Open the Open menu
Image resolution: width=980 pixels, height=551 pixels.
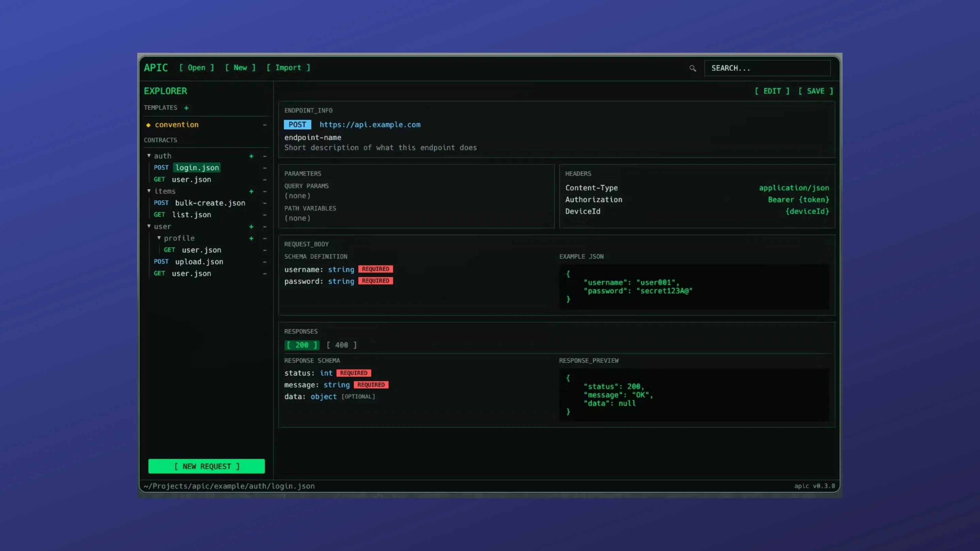click(x=196, y=68)
